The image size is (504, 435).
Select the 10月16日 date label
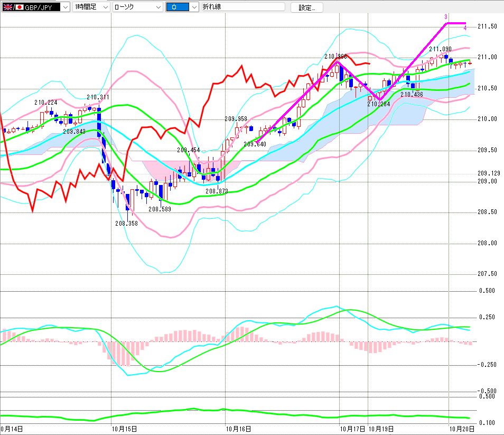[x=238, y=429]
